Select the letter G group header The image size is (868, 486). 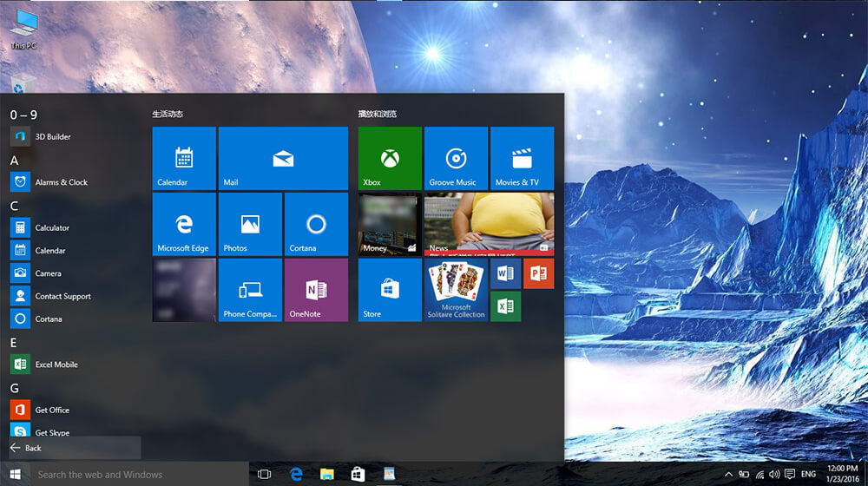point(15,388)
